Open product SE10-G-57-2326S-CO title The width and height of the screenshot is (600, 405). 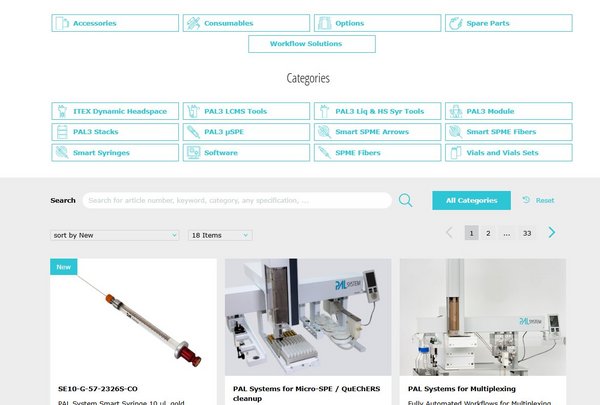98,389
